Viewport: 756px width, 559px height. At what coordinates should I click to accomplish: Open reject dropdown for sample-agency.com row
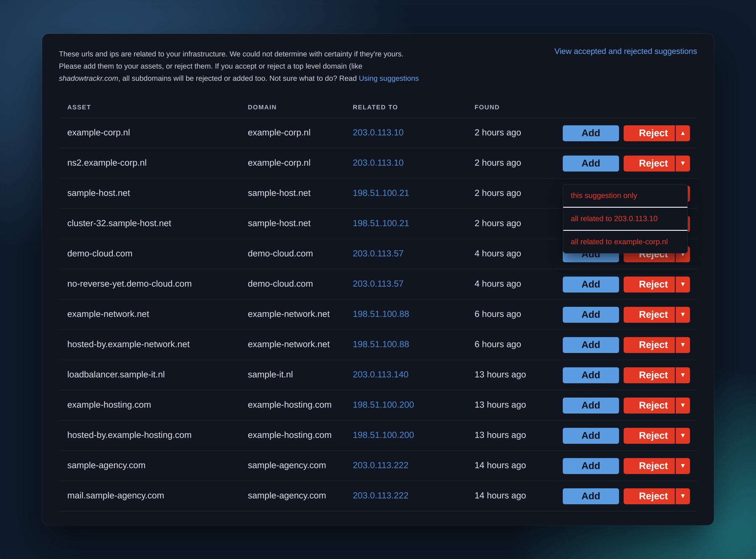tap(682, 466)
